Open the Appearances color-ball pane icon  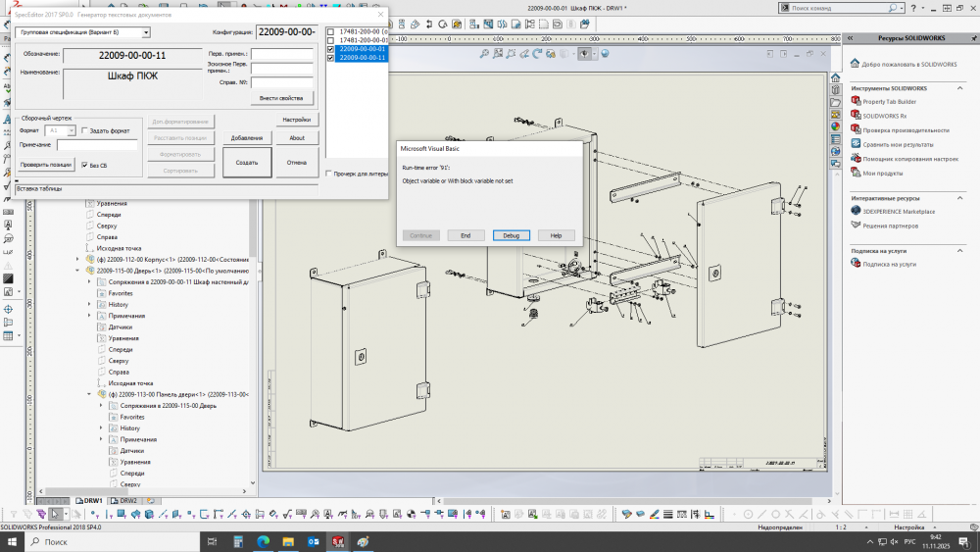(835, 125)
